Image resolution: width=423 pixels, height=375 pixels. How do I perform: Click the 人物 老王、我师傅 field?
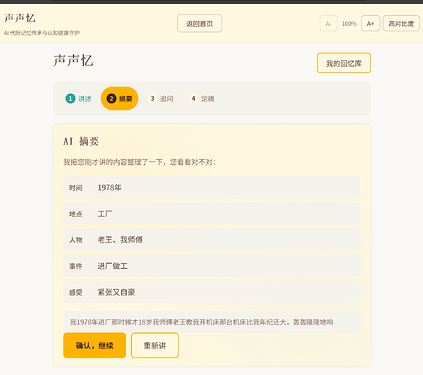tap(212, 240)
